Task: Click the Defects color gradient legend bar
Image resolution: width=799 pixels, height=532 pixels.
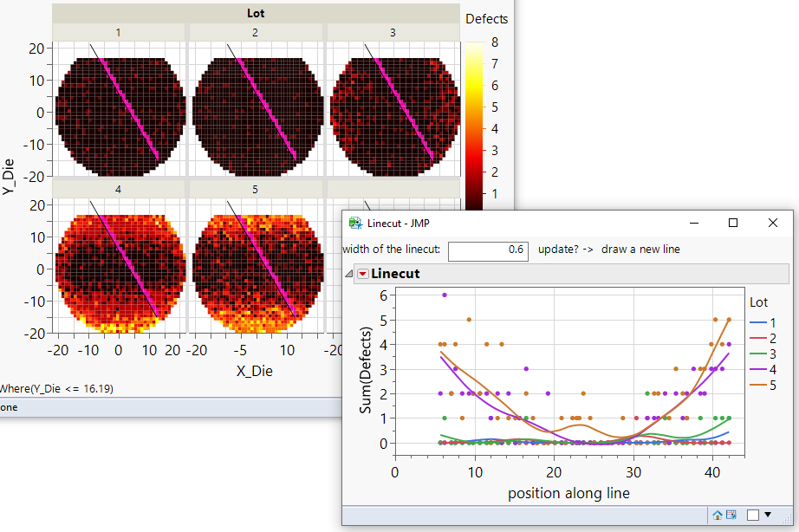Action: coord(474,126)
